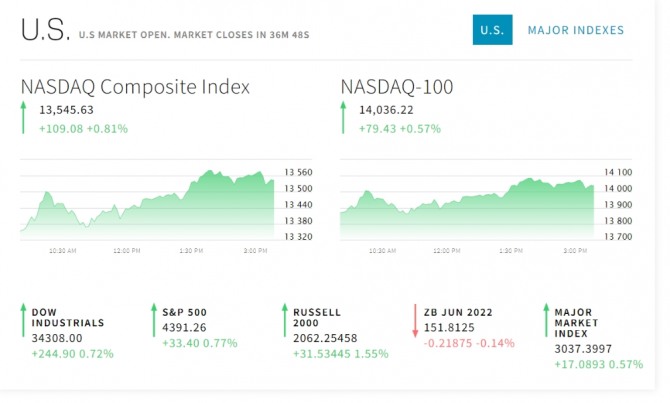Screen dimensions: 670x403
Task: Click the NASDAQ Composite 13,545.63 value
Action: [66, 110]
